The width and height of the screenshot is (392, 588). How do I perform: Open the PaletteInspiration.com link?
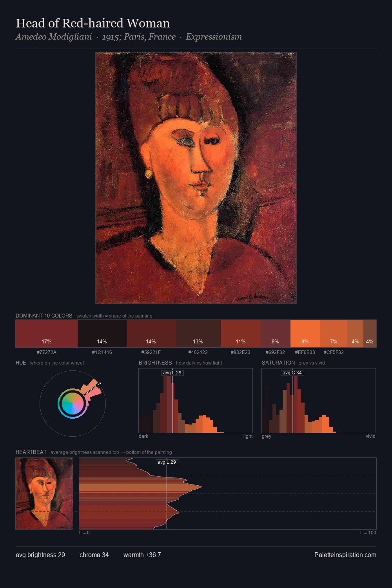(345, 555)
